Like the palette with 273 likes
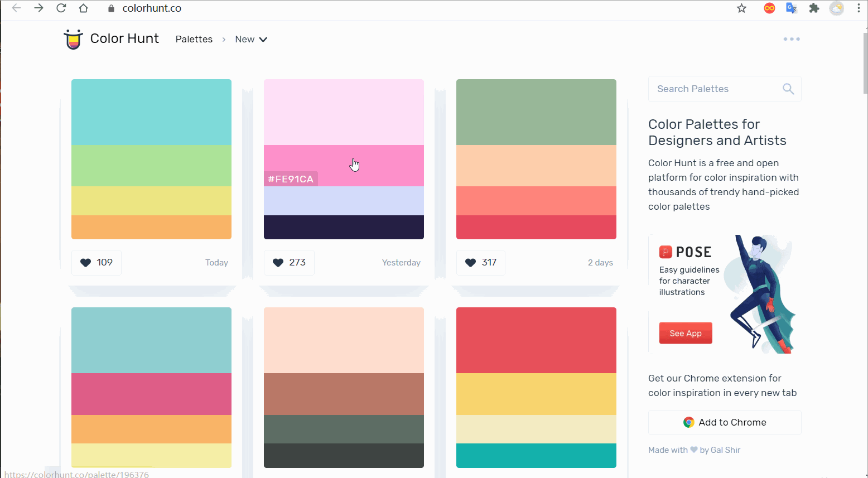 [x=289, y=263]
